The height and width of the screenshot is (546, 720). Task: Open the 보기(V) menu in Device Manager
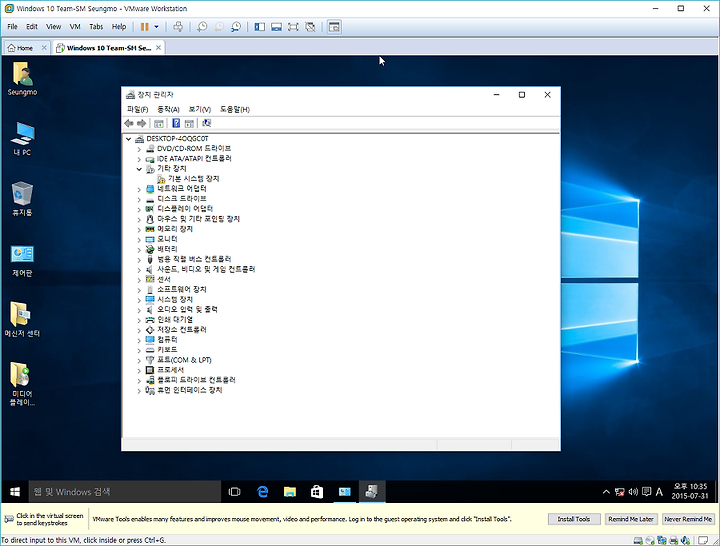point(199,109)
